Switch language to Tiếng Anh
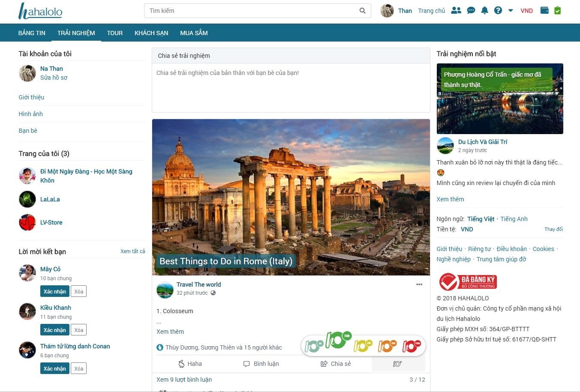The image size is (580, 392). pyautogui.click(x=514, y=219)
